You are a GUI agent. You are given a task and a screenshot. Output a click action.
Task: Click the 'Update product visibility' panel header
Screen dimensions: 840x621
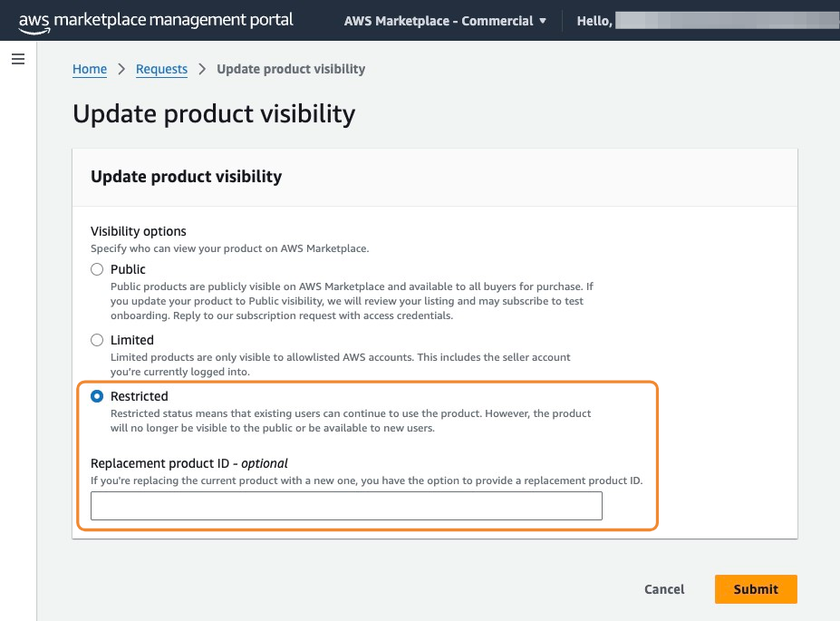click(186, 177)
